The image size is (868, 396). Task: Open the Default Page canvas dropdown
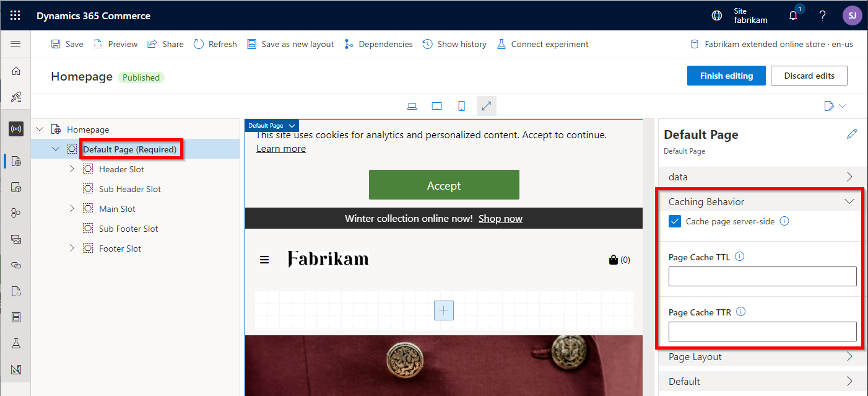click(272, 126)
